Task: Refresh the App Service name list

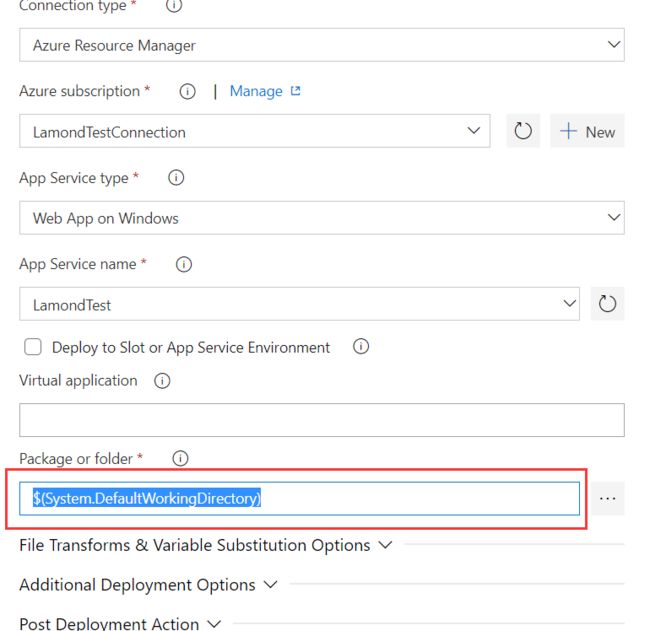Action: 607,303
